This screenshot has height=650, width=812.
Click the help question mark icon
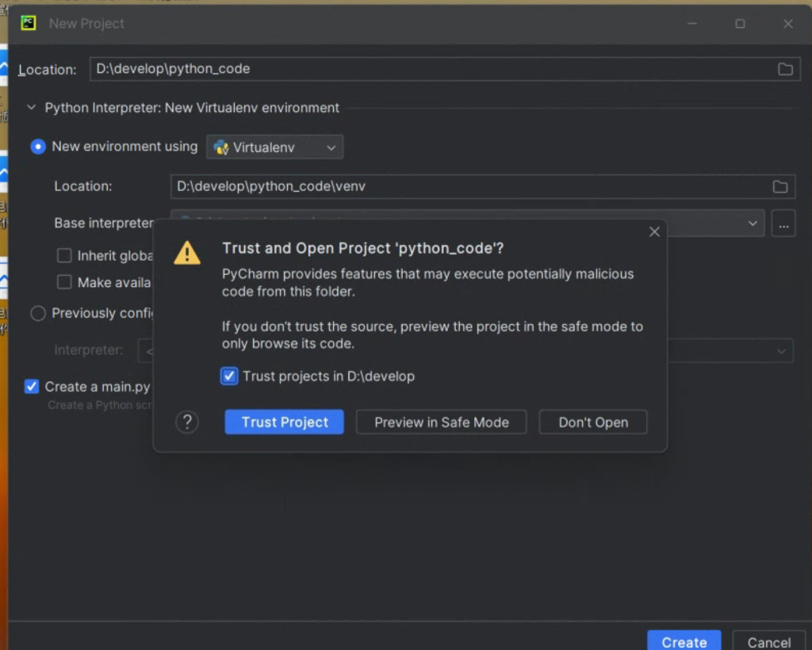186,422
